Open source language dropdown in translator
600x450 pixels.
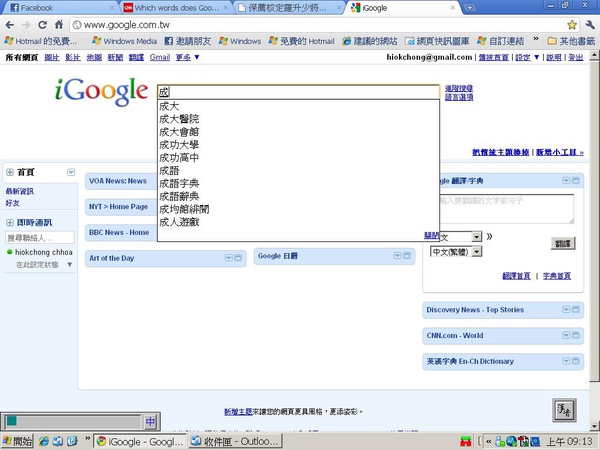pos(476,237)
